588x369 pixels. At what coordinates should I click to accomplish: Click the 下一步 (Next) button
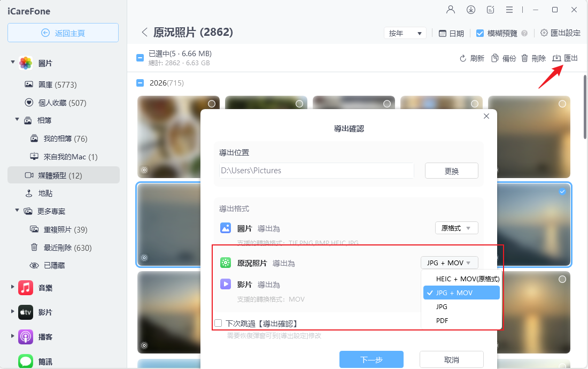tap(371, 359)
